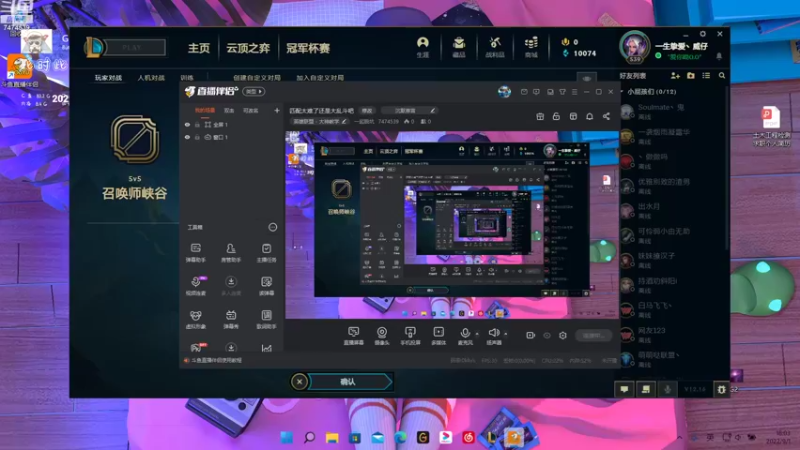800x450 pixels.
Task: Open 斗鱼直播伴侣使用教程 link
Action: pyautogui.click(x=216, y=360)
